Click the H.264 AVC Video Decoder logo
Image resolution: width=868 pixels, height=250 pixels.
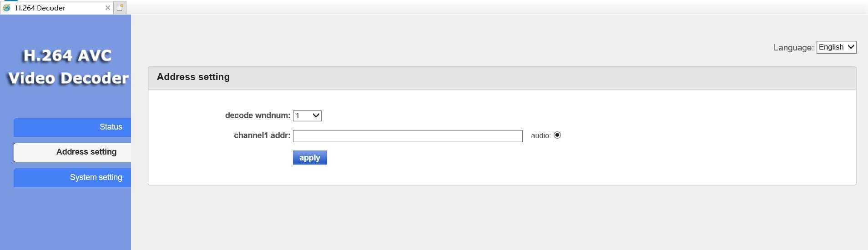pyautogui.click(x=68, y=67)
